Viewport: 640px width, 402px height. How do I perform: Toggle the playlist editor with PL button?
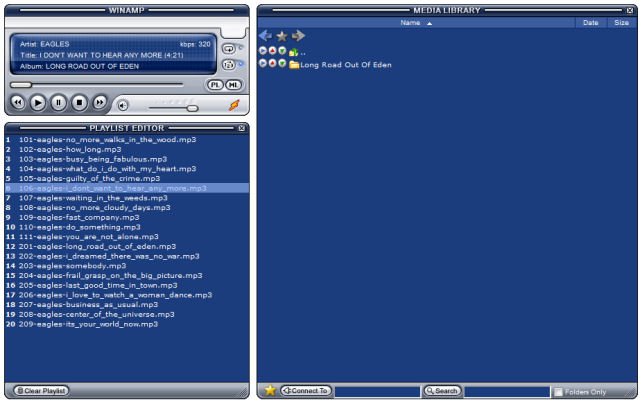tap(215, 85)
